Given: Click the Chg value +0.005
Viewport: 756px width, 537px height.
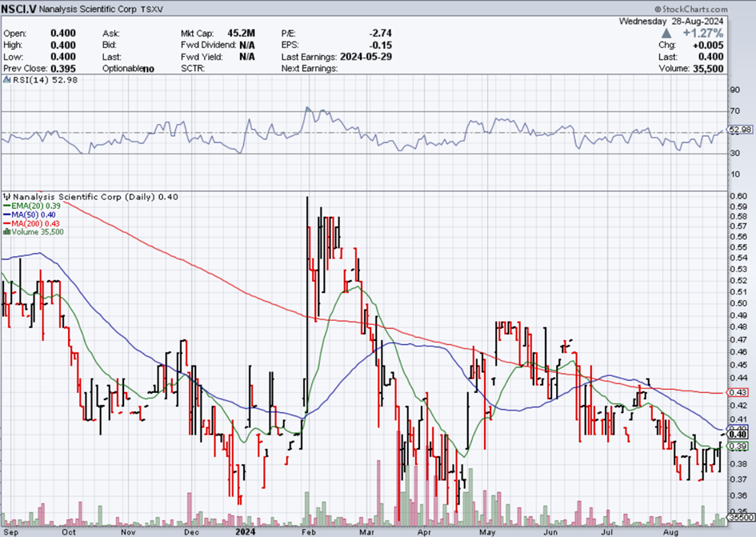Looking at the screenshot, I should [x=708, y=46].
